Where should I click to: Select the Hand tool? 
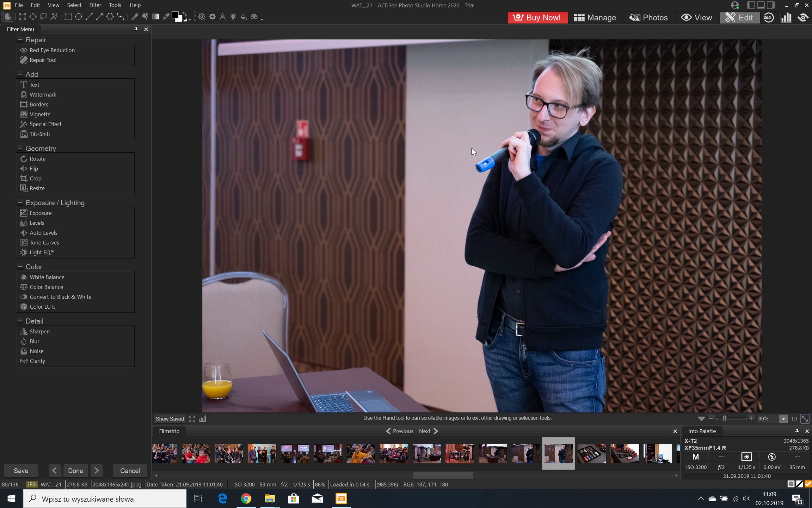8,17
